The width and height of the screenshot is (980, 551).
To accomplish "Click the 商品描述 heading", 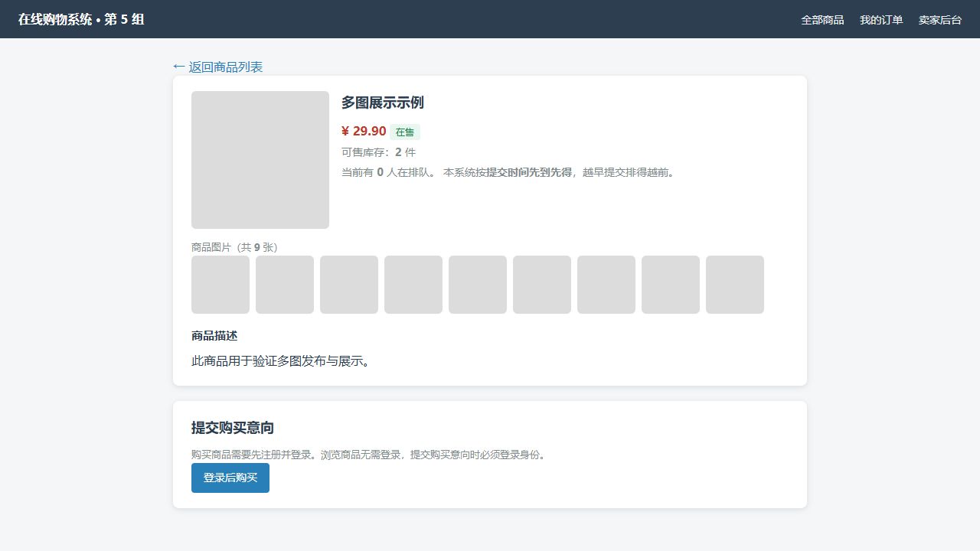I will click(x=214, y=336).
